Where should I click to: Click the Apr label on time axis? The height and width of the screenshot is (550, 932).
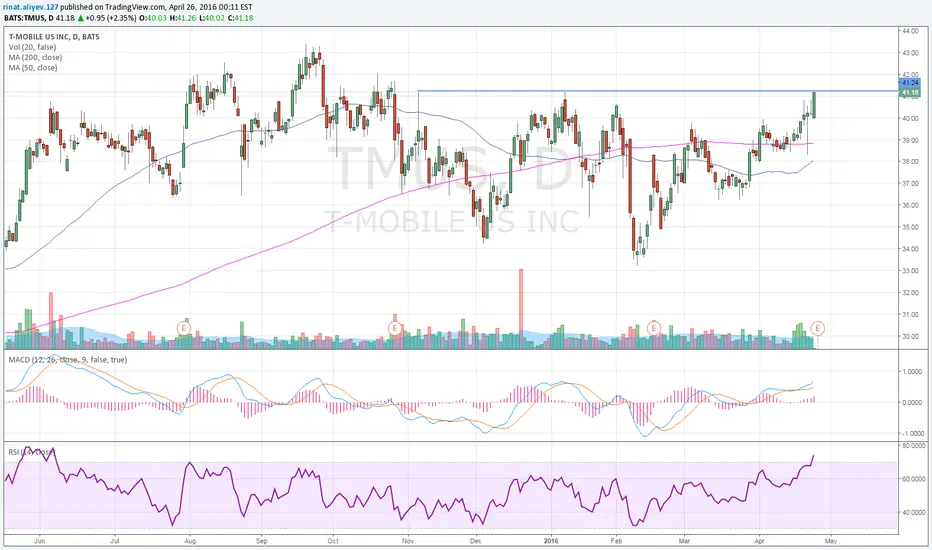(x=759, y=541)
